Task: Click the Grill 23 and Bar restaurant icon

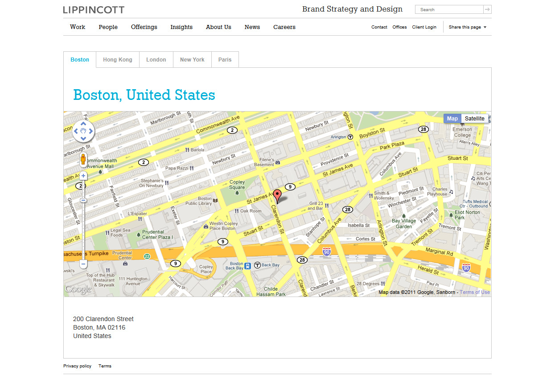Action: click(327, 206)
